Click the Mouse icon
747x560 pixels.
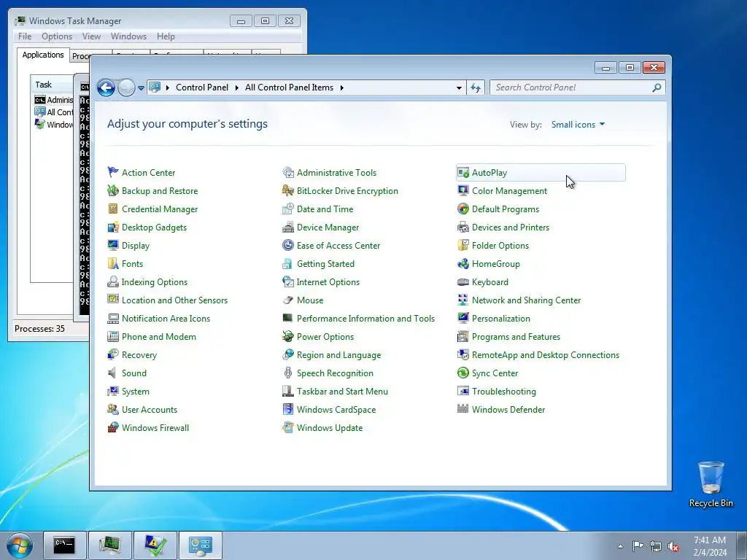click(287, 300)
